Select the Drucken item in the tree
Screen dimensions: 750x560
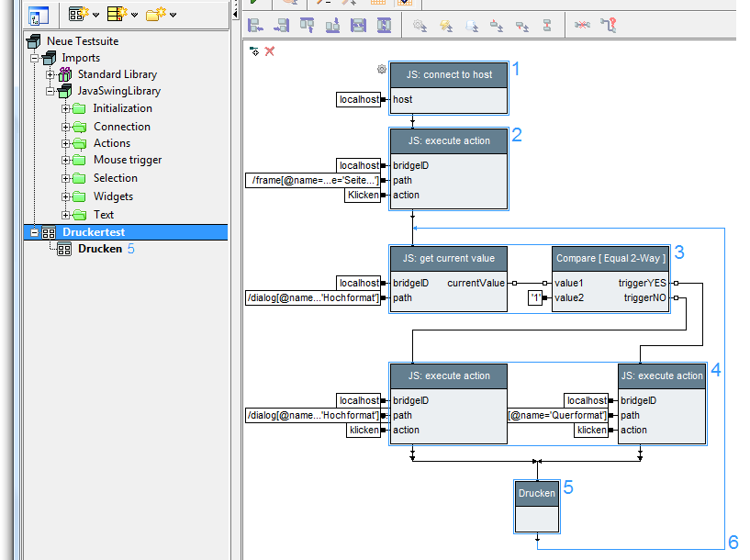pos(99,249)
